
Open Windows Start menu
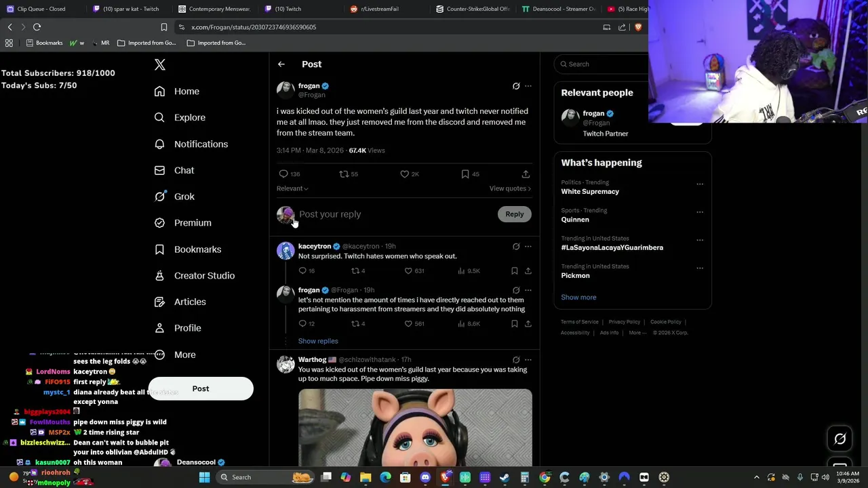(204, 477)
